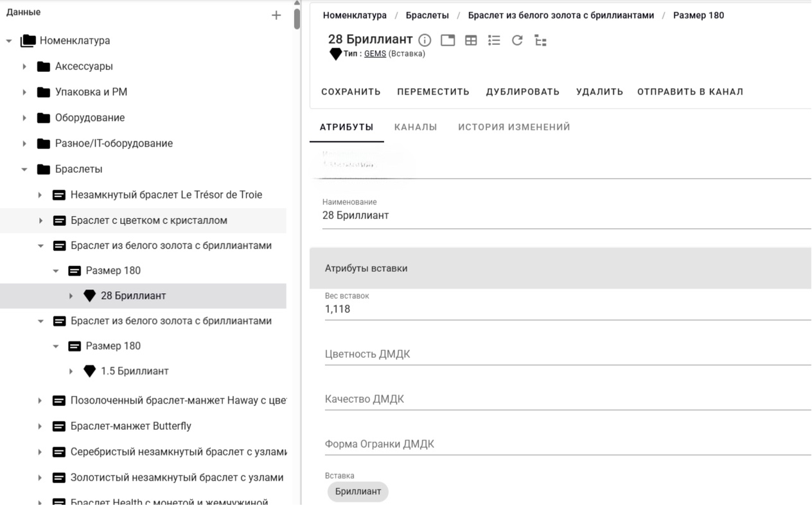Viewport: 812px width, 505px height.
Task: Expand the Браслет-манжет Butterfly item
Action: click(40, 427)
